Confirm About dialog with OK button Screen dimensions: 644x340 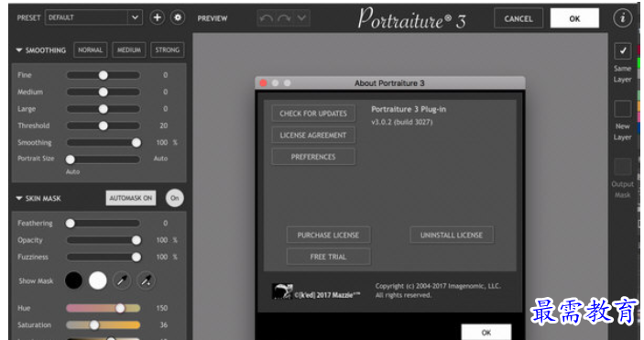(486, 332)
